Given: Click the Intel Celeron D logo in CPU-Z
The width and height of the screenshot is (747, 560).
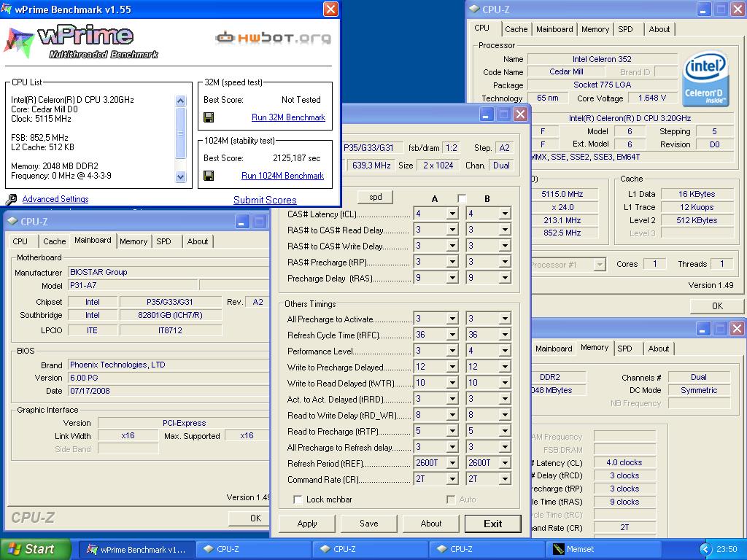Looking at the screenshot, I should click(705, 79).
